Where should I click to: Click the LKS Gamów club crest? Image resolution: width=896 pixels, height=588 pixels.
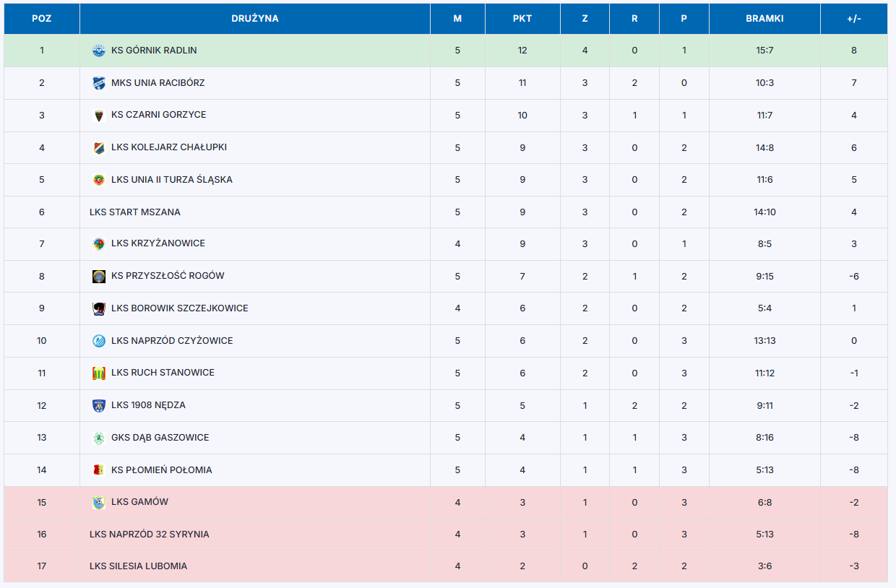(99, 502)
